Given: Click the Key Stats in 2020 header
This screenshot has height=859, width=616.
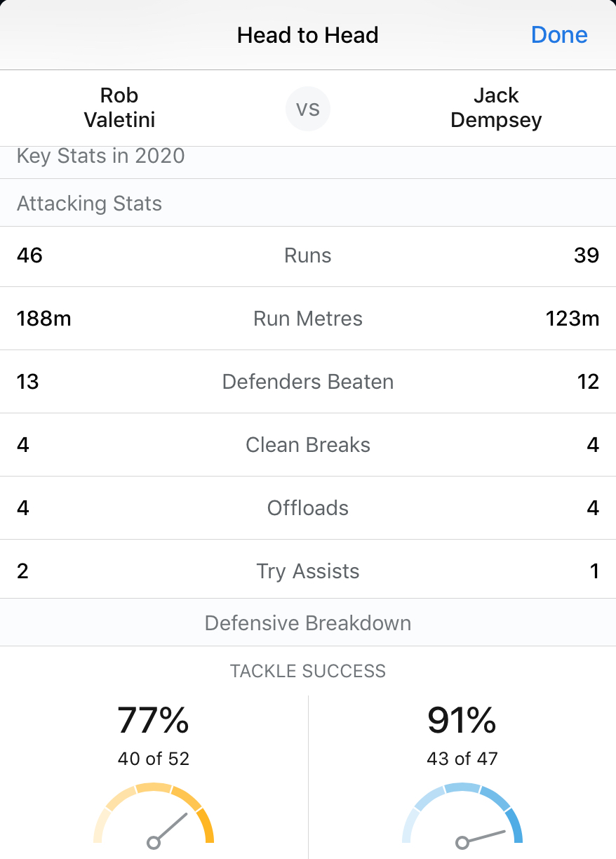Looking at the screenshot, I should [x=101, y=156].
